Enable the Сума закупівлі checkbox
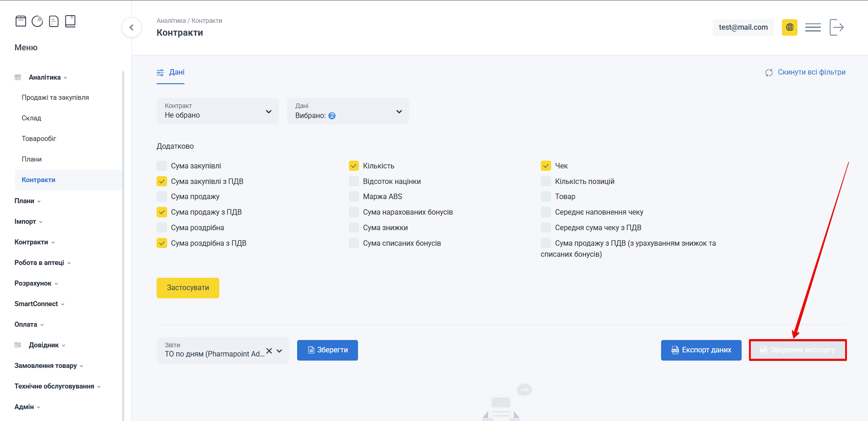Viewport: 868px width, 421px height. coord(162,166)
